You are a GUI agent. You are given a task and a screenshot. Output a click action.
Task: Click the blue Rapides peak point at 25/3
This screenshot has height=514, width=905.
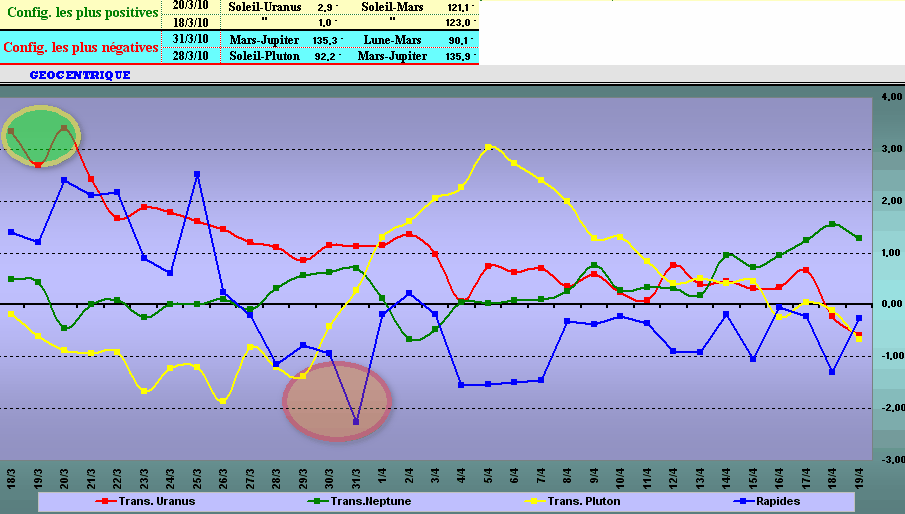(197, 174)
